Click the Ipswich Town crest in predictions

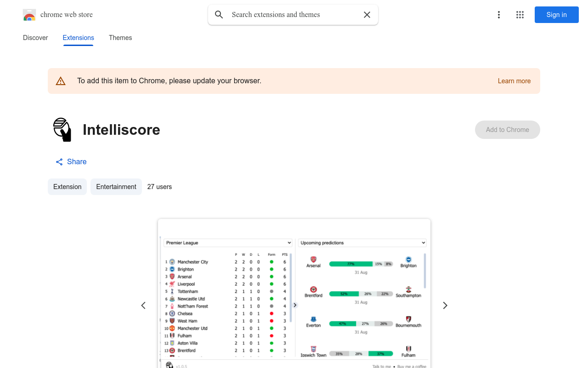click(x=313, y=349)
